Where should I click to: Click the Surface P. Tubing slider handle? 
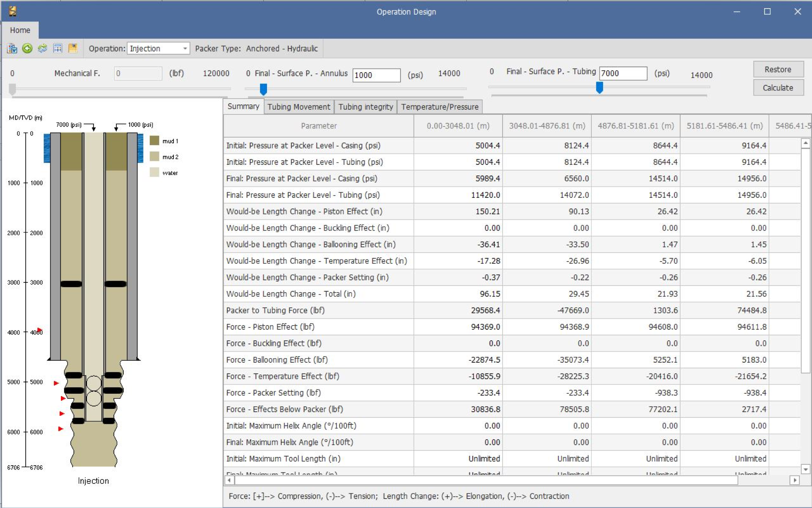pos(599,87)
